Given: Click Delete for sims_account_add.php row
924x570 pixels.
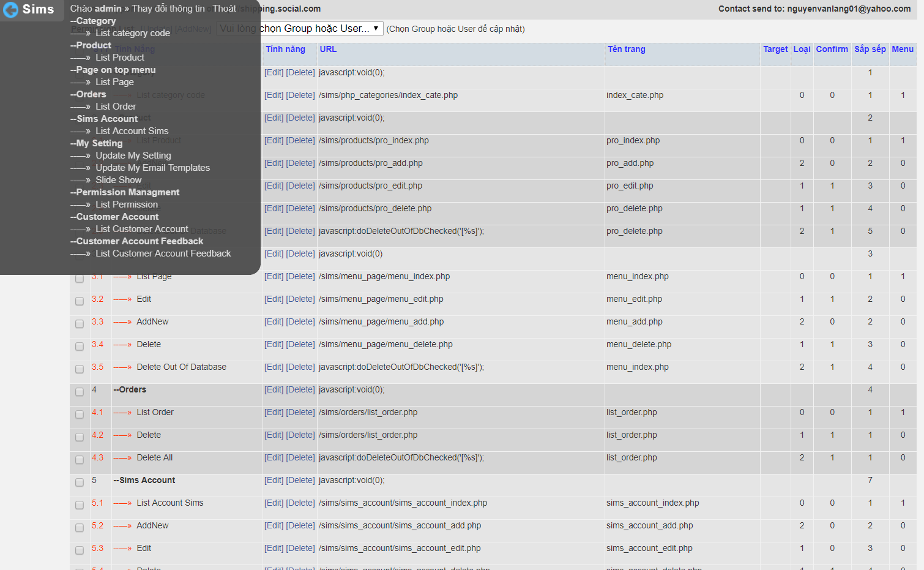Looking at the screenshot, I should pos(300,525).
